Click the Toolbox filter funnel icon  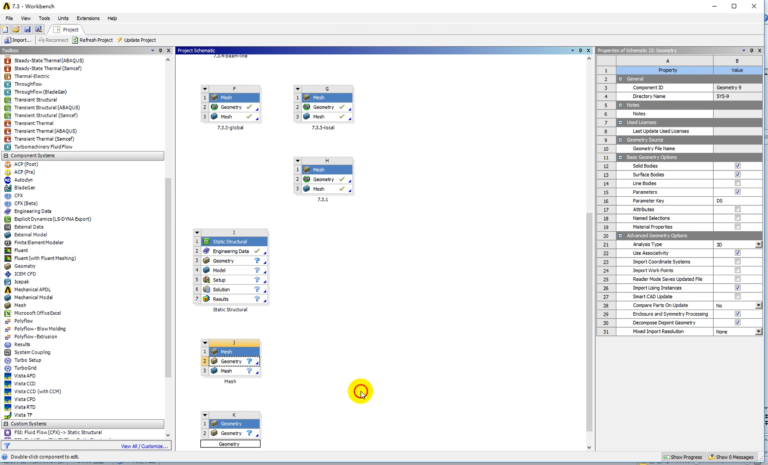pyautogui.click(x=7, y=446)
